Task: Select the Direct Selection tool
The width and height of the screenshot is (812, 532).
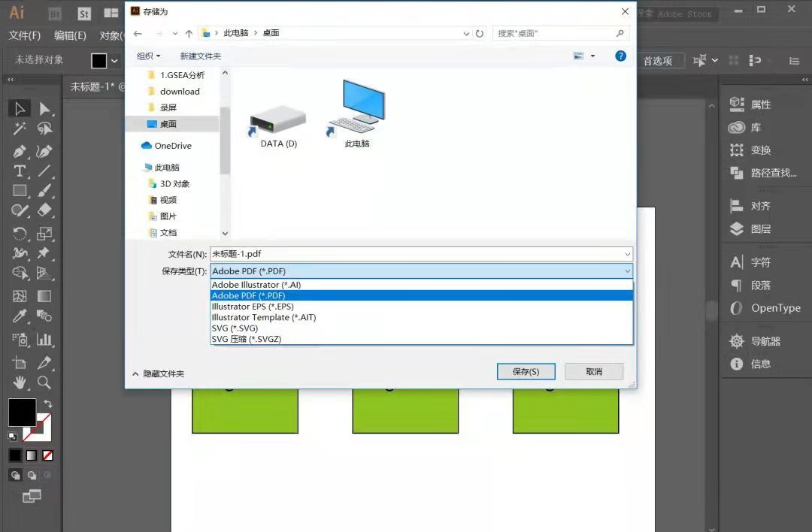Action: pyautogui.click(x=44, y=109)
